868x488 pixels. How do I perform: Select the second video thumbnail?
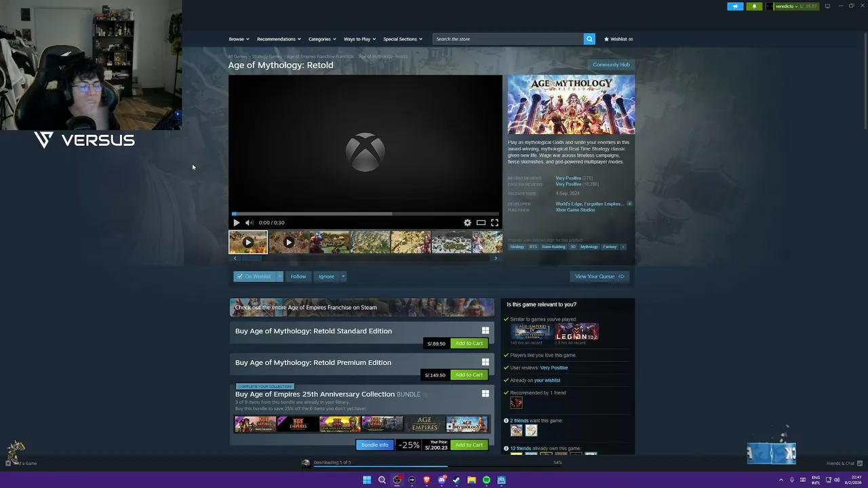click(288, 242)
